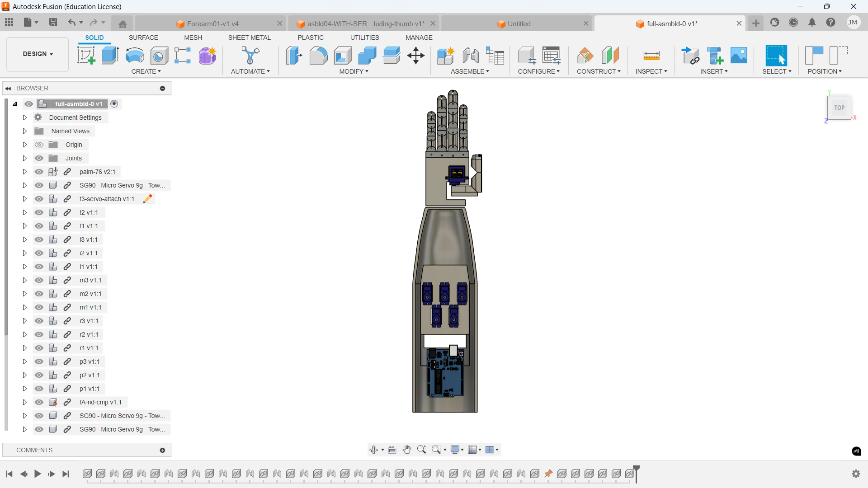Toggle visibility of full-asmbld-0 v1 root
The height and width of the screenshot is (488, 868).
(29, 104)
